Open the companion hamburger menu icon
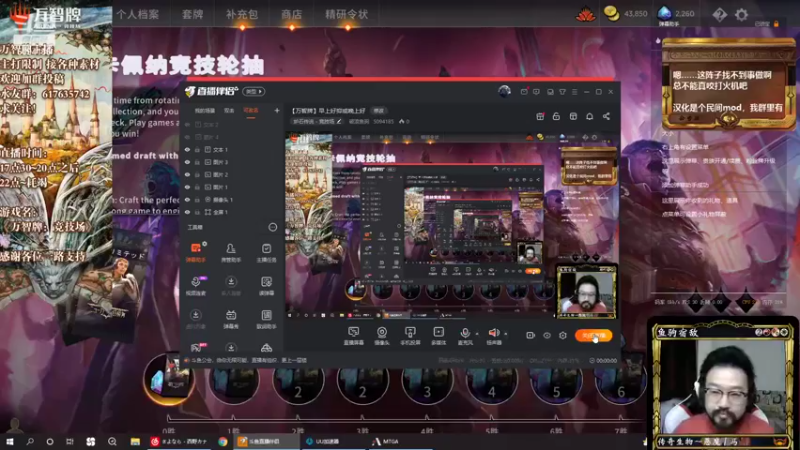Image resolution: width=800 pixels, height=450 pixels. [574, 92]
